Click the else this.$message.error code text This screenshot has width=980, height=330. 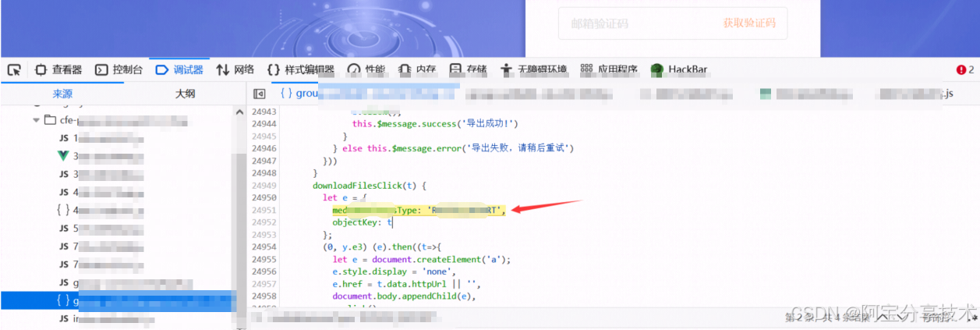tap(458, 148)
